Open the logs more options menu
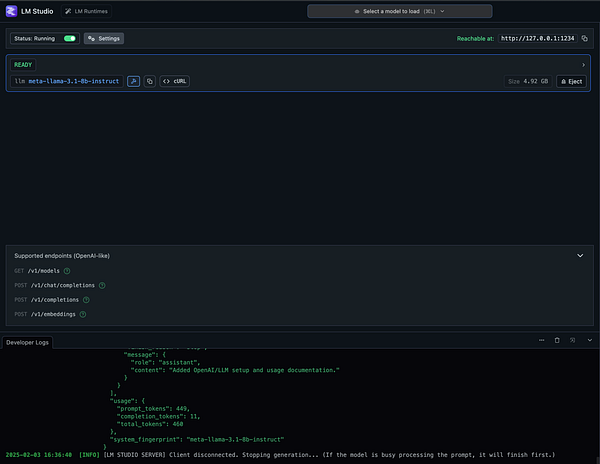Image resolution: width=600 pixels, height=464 pixels. click(x=541, y=340)
